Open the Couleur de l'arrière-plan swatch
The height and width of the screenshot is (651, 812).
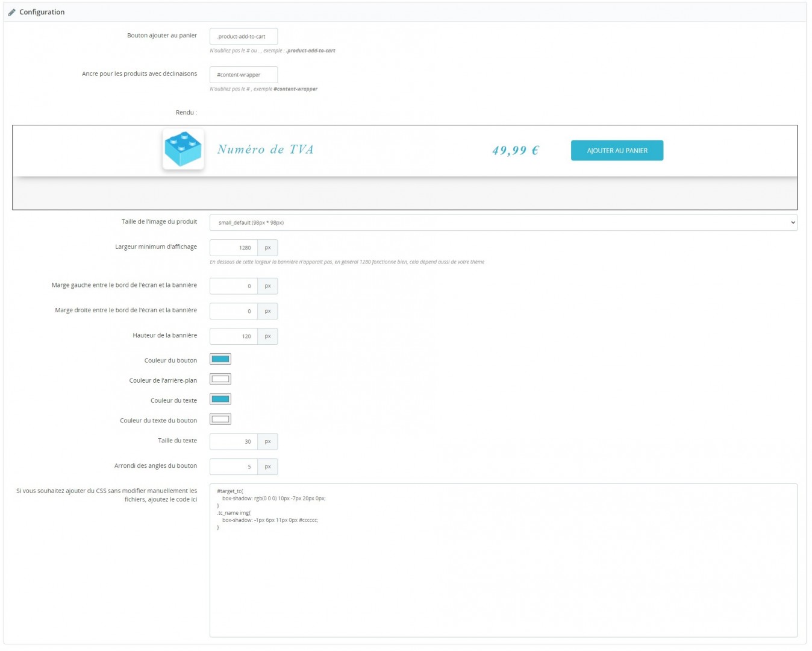pyautogui.click(x=220, y=379)
